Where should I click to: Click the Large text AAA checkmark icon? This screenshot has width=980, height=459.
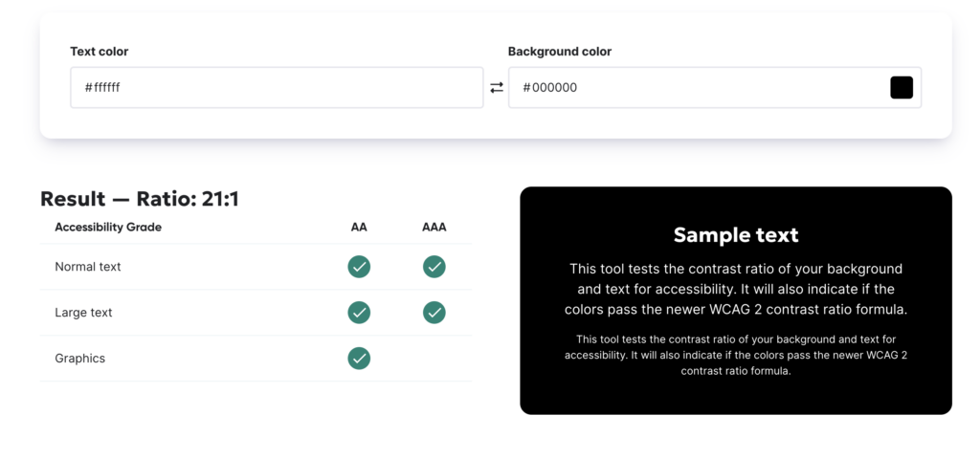[x=434, y=313]
